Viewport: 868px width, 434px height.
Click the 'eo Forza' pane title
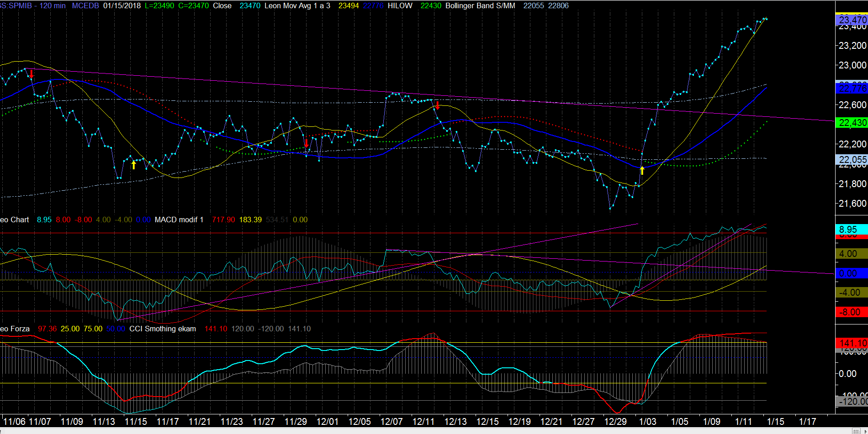[x=15, y=329]
